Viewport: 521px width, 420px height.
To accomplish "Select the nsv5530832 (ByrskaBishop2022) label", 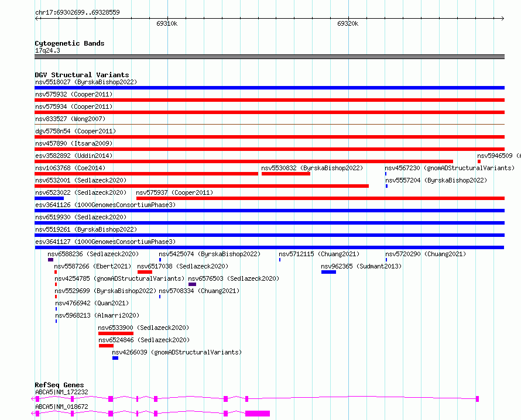I will [312, 168].
